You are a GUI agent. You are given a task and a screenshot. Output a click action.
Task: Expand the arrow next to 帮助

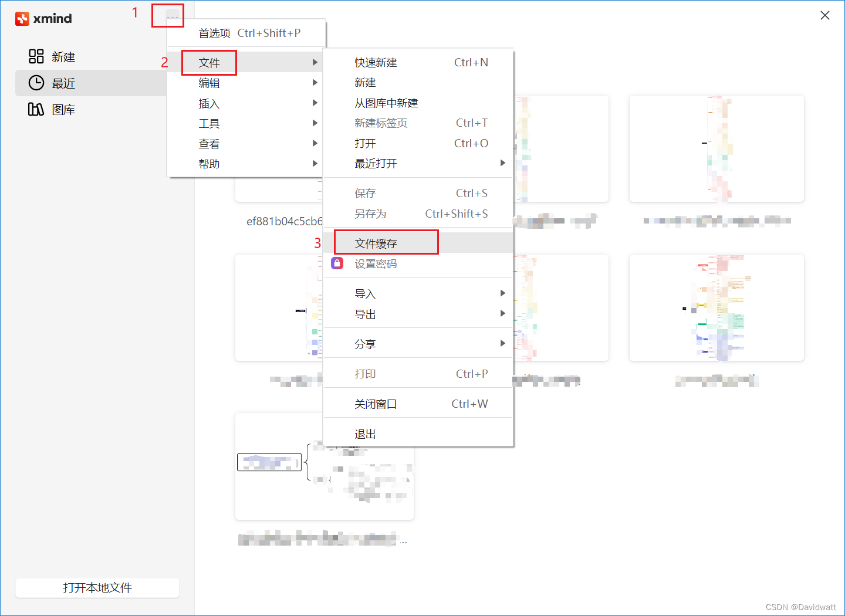[315, 164]
